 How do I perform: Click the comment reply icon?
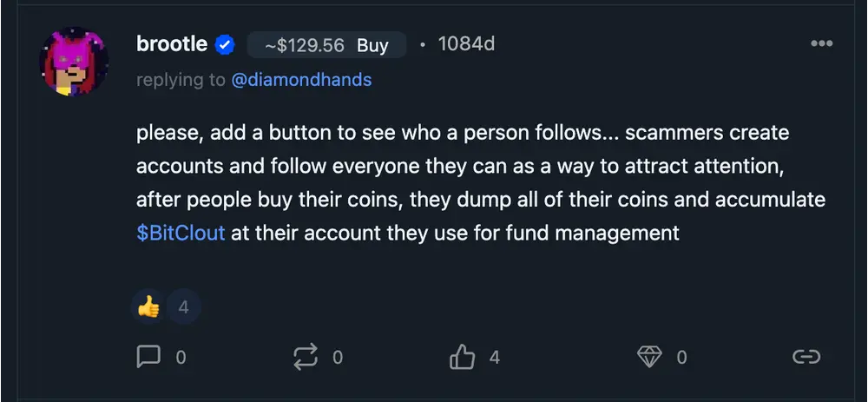click(x=149, y=357)
